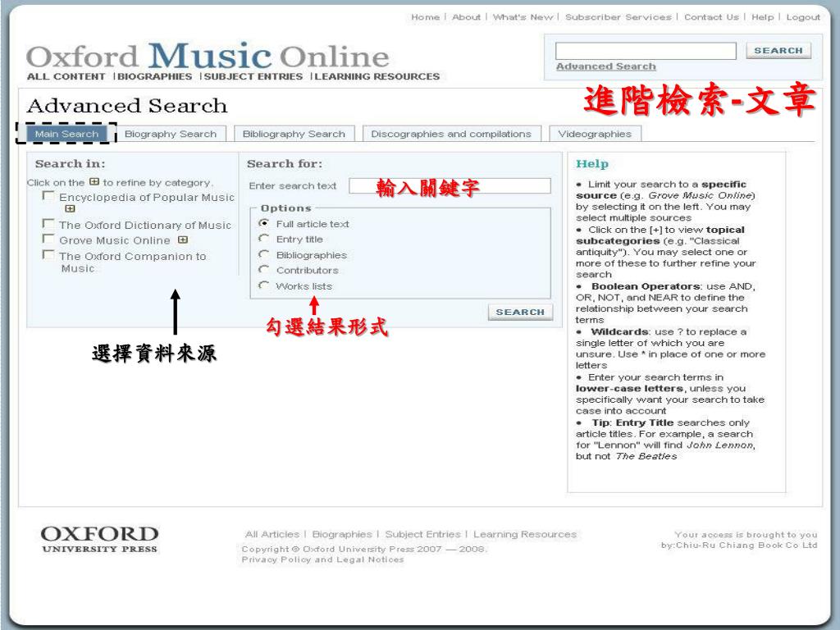Click the Enter search text field
The width and height of the screenshot is (840, 630).
pyautogui.click(x=450, y=186)
